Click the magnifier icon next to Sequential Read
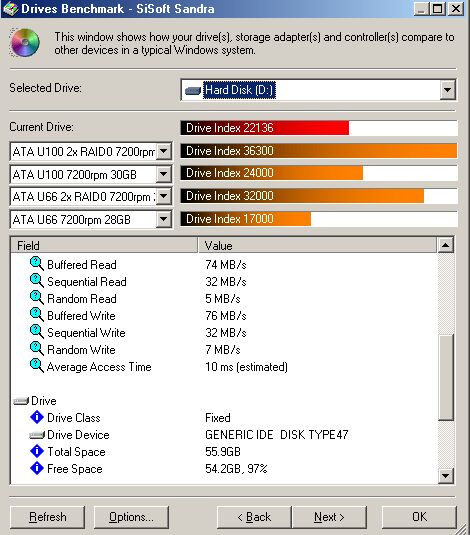This screenshot has width=470, height=535. point(37,281)
